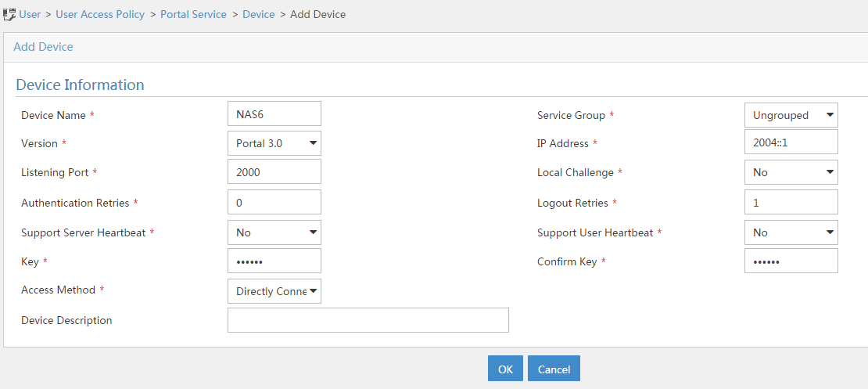Click the Add Device breadcrumb text
Viewport: 868px width, 389px height.
pyautogui.click(x=317, y=14)
